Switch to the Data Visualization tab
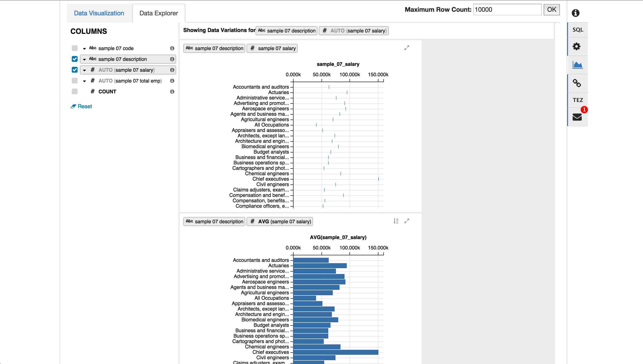Viewport: 643px width, 364px height. [99, 13]
